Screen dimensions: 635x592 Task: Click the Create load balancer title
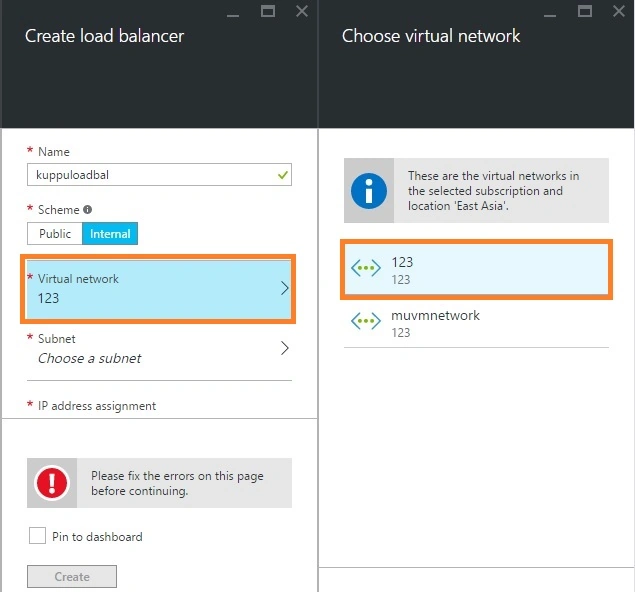pyautogui.click(x=104, y=36)
